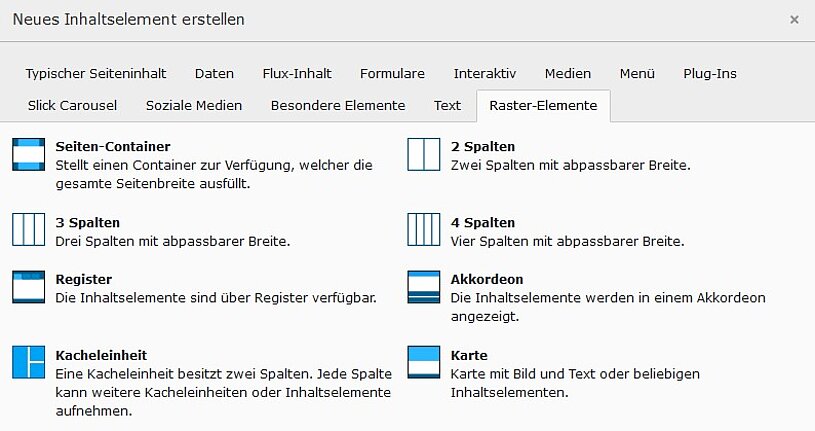
Task: Choose the 3 Spalten column icon
Action: (28, 229)
